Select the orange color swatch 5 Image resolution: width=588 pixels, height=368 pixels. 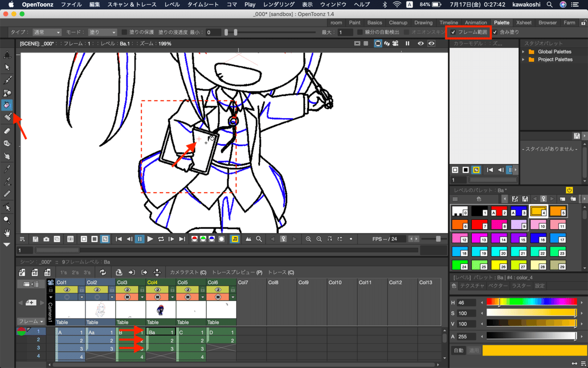(558, 212)
